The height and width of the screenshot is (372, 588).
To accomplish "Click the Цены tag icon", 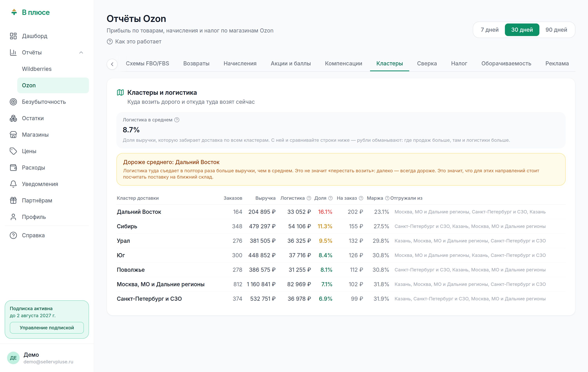I will pos(13,151).
